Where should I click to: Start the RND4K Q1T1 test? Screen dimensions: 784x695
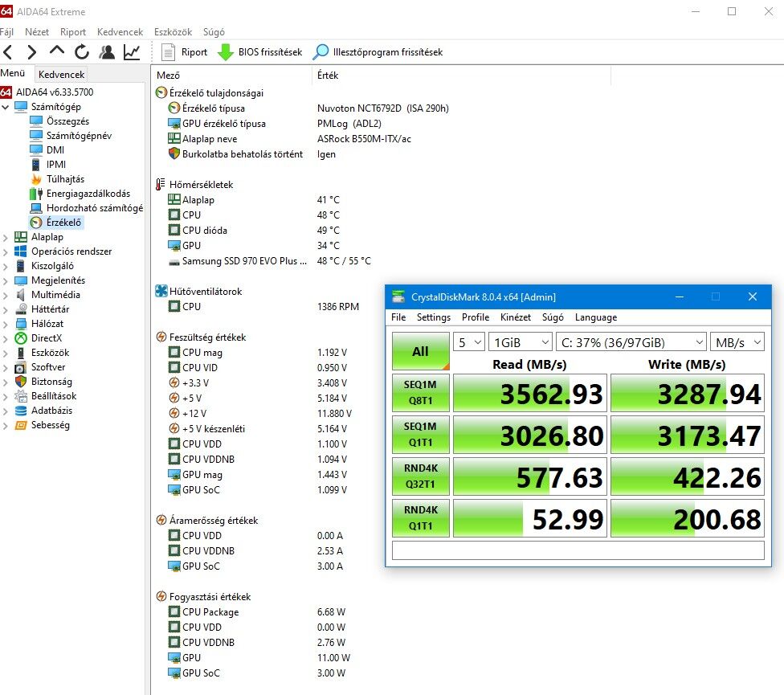[420, 518]
